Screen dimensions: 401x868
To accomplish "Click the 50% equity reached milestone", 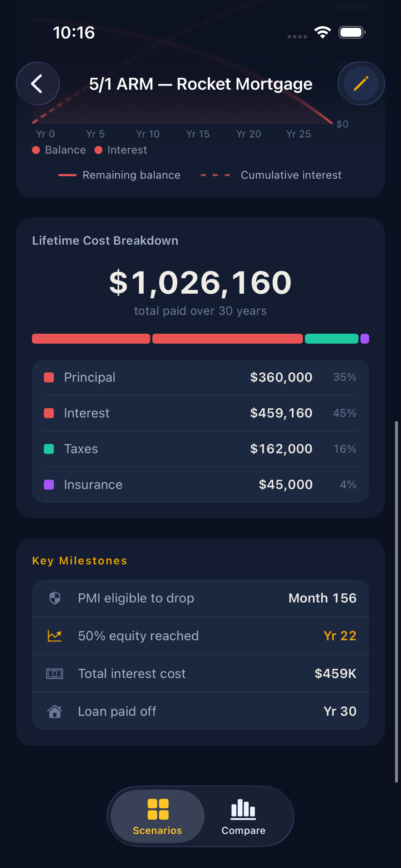I will coord(200,636).
